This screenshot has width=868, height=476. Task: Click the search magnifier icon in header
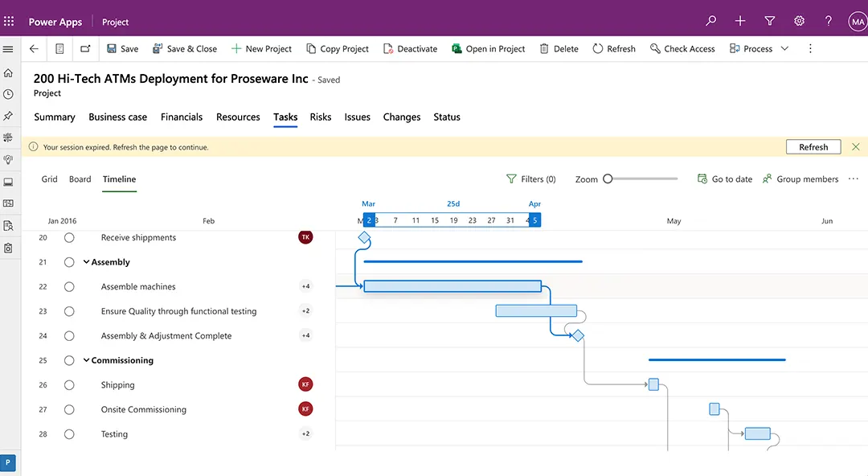(x=710, y=22)
